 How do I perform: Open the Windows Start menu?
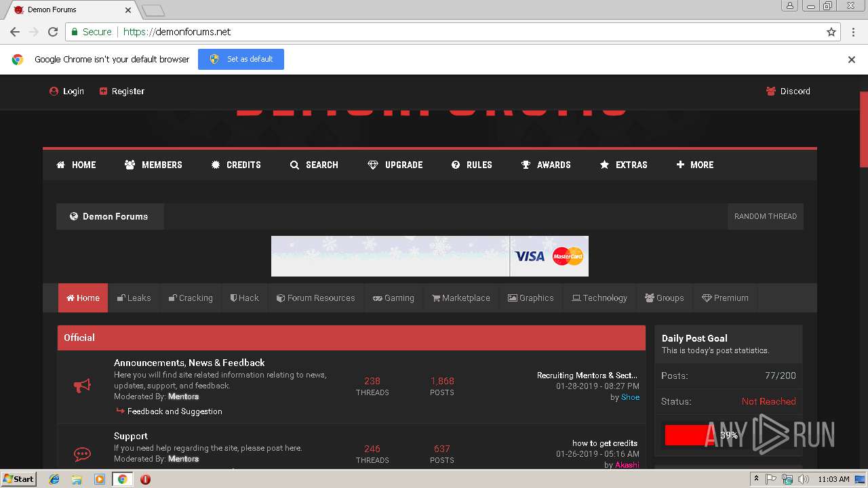pos(19,479)
